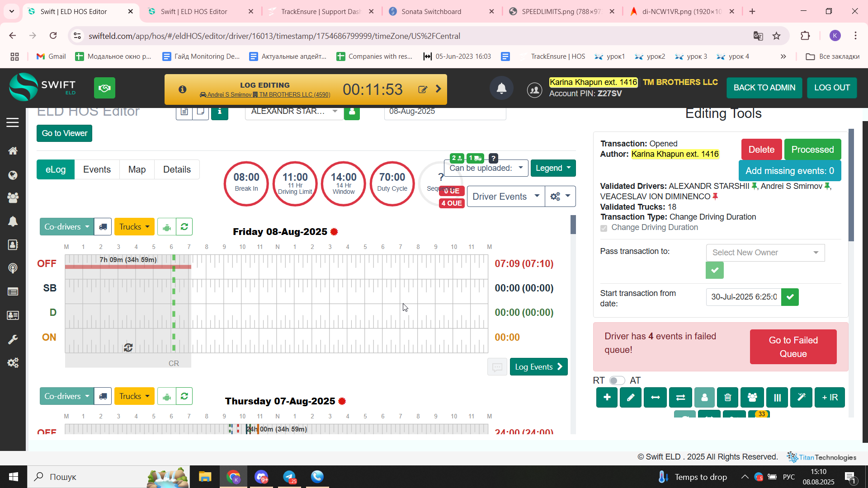
Task: Open the Legend dropdown
Action: pyautogui.click(x=553, y=168)
